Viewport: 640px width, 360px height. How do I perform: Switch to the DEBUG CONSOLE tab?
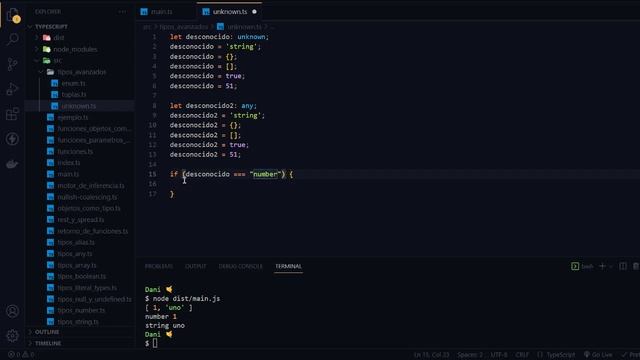240,267
